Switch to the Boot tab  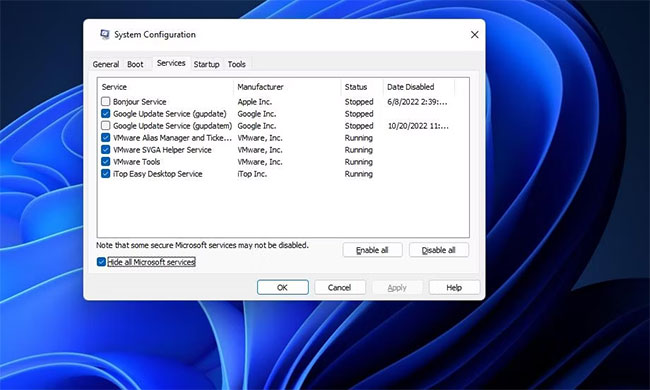click(135, 64)
